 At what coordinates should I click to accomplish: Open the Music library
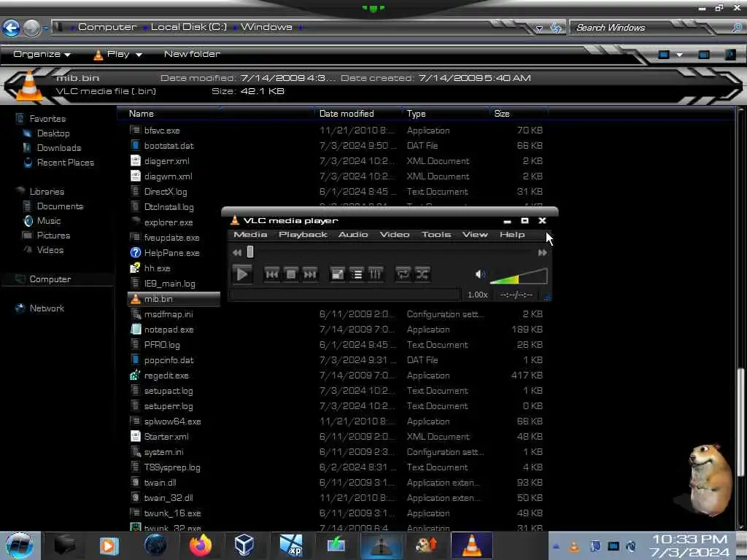49,221
